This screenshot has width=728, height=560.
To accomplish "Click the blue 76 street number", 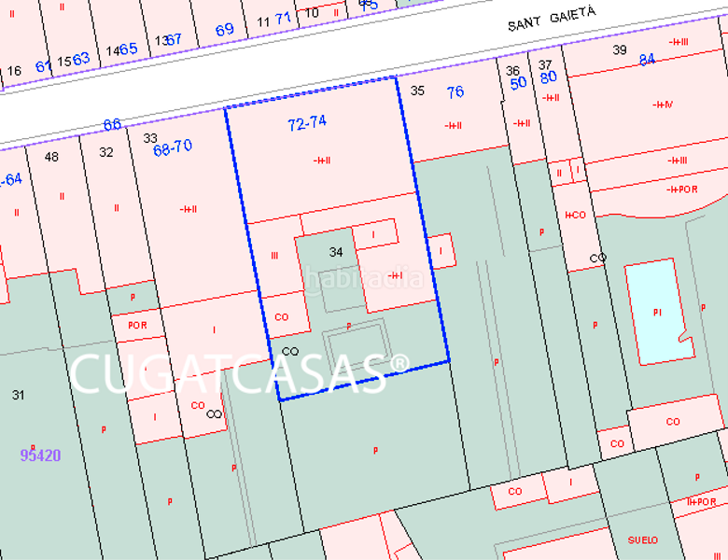I will [x=455, y=91].
